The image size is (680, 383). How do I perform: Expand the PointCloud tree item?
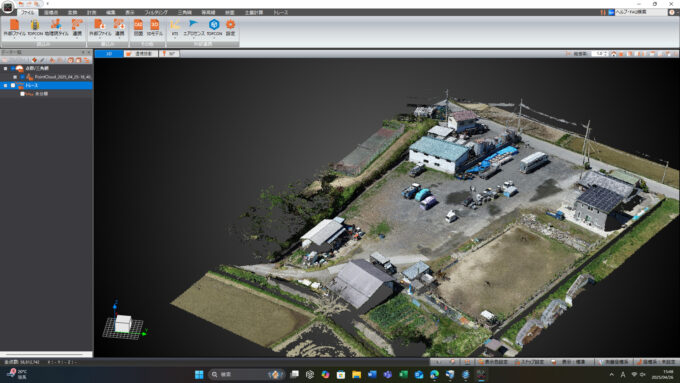pos(15,77)
